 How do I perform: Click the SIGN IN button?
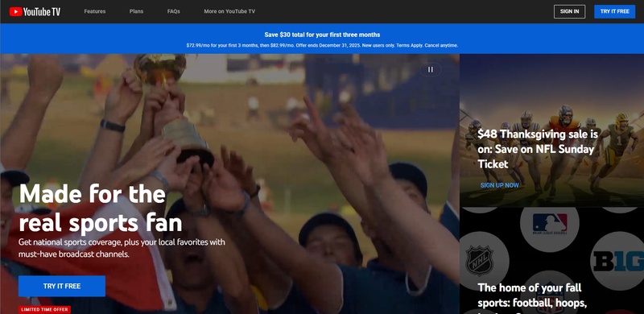click(x=569, y=11)
